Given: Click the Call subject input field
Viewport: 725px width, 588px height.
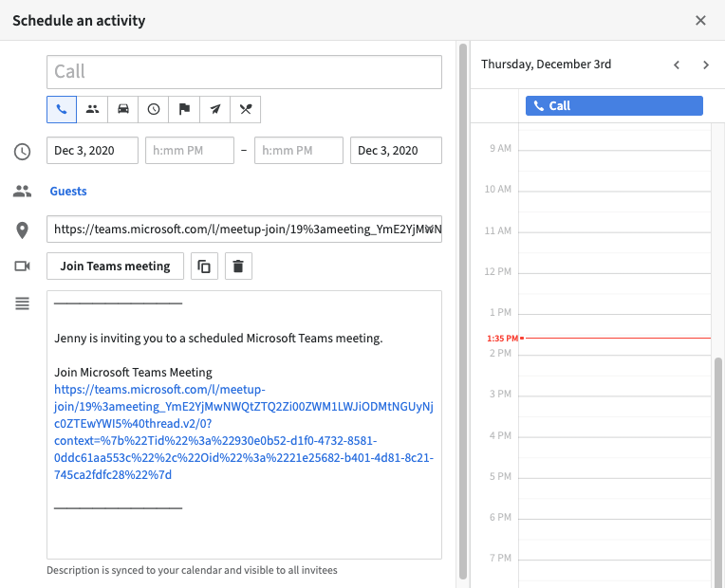Looking at the screenshot, I should click(x=244, y=72).
